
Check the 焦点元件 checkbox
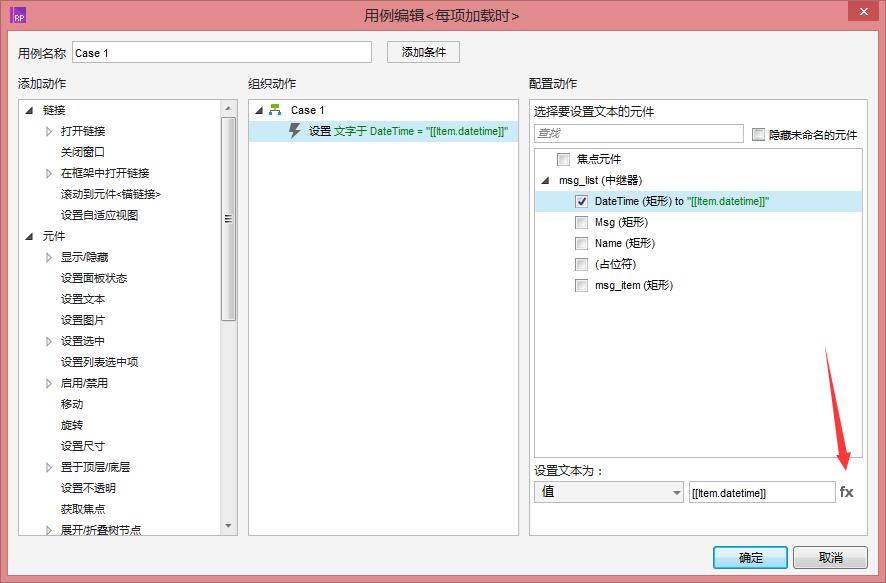point(563,159)
